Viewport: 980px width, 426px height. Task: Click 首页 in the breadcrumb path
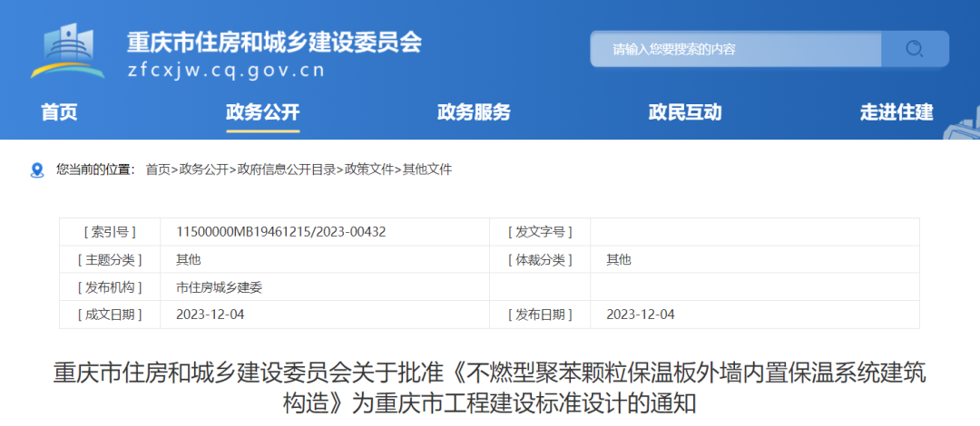pyautogui.click(x=158, y=169)
